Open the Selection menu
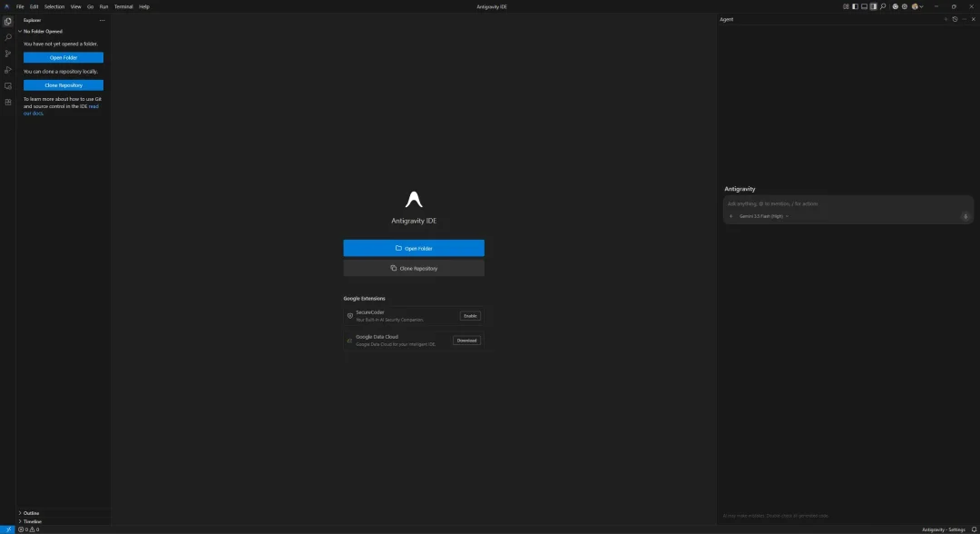 [x=54, y=6]
